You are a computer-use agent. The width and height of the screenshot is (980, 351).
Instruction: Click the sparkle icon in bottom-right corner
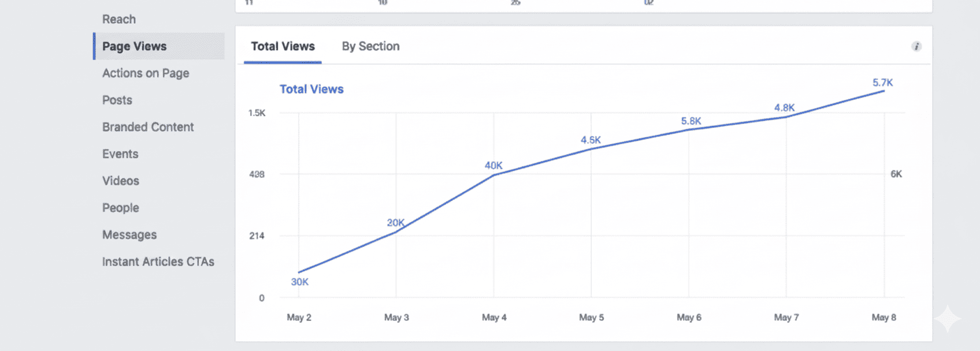pyautogui.click(x=948, y=319)
